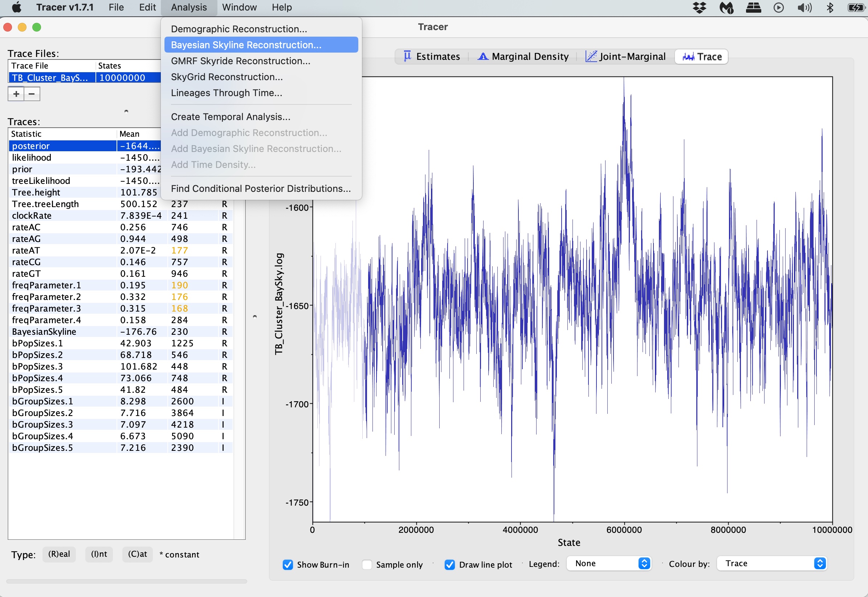This screenshot has width=868, height=597.
Task: Enable the Sample only checkbox
Action: 367,564
